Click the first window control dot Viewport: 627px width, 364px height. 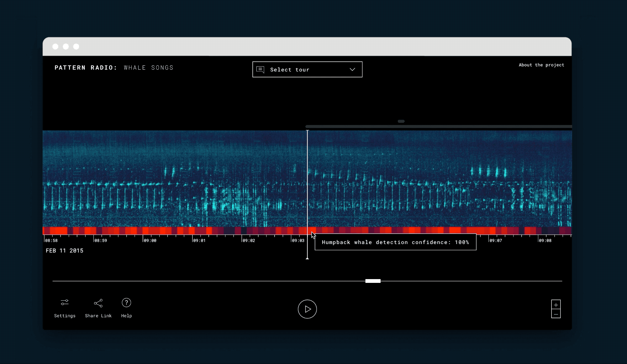tap(55, 47)
